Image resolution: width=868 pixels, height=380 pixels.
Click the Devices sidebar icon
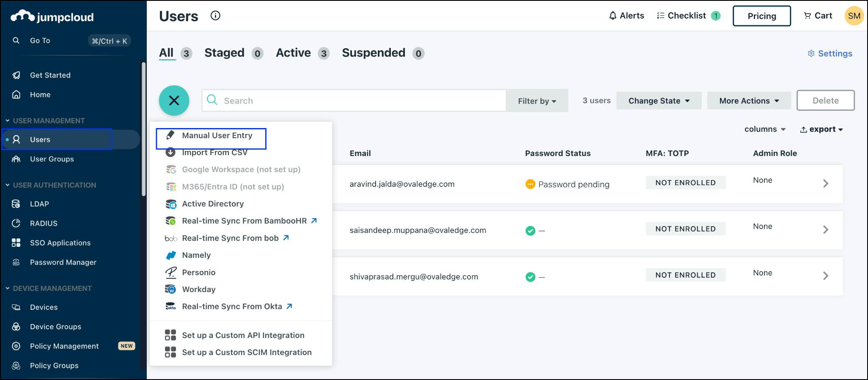[x=16, y=307]
